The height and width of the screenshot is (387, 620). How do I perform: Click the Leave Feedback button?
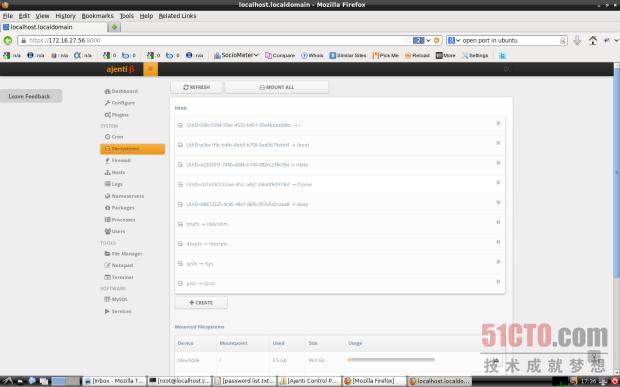(30, 96)
